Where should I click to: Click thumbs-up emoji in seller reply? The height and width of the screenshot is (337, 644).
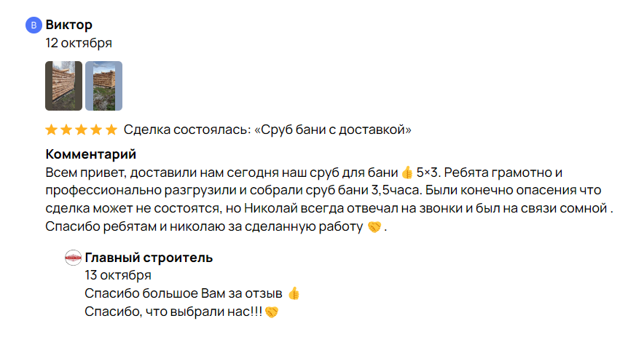tap(294, 293)
